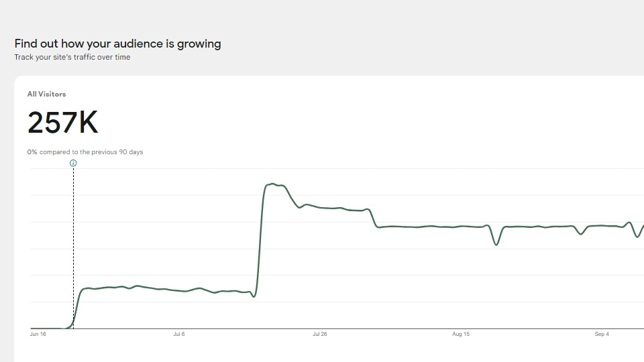Click the heading about audience growing
The width and height of the screenshot is (644, 362).
coord(117,44)
